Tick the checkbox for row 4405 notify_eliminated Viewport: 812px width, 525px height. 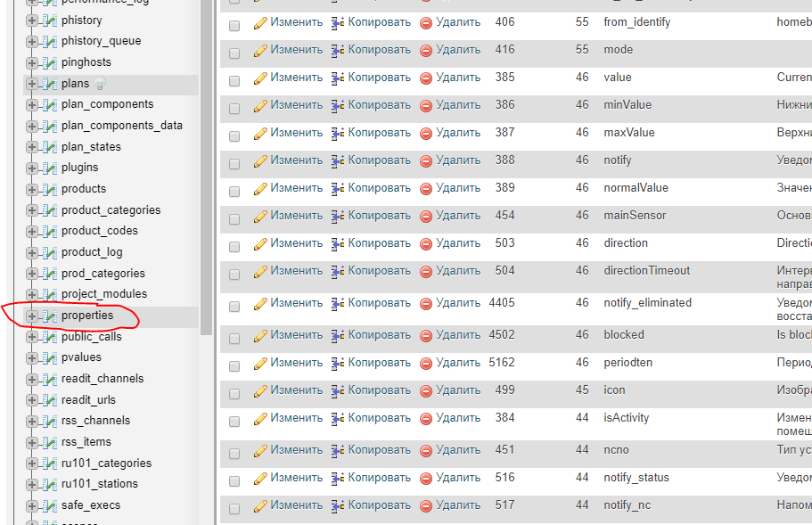pos(234,306)
